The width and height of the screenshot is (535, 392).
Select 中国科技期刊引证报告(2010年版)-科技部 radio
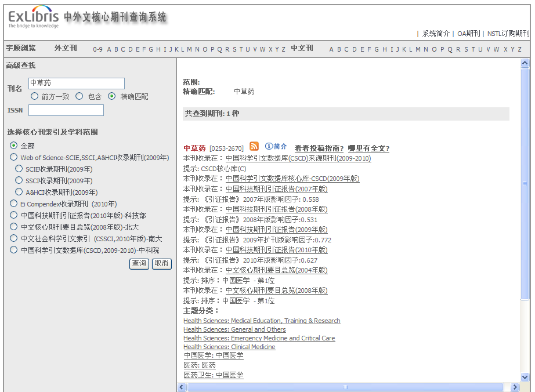click(14, 215)
